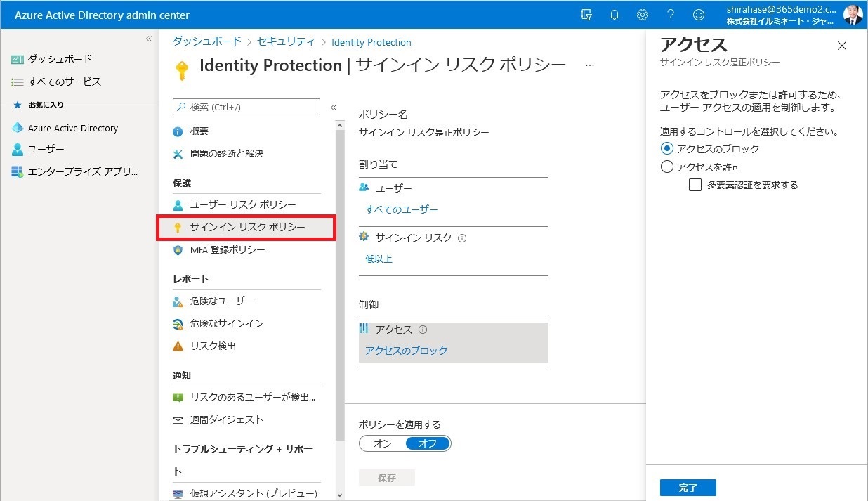Close the アクセス panel
868x501 pixels.
(x=843, y=46)
